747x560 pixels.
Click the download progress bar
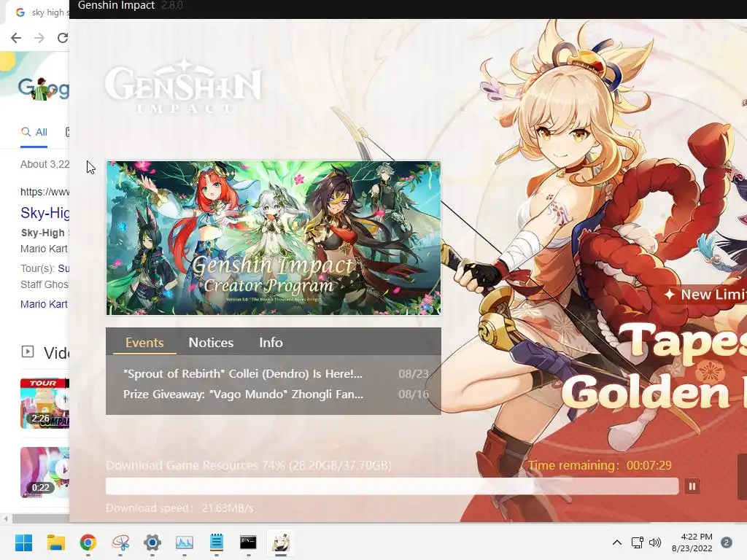point(392,486)
